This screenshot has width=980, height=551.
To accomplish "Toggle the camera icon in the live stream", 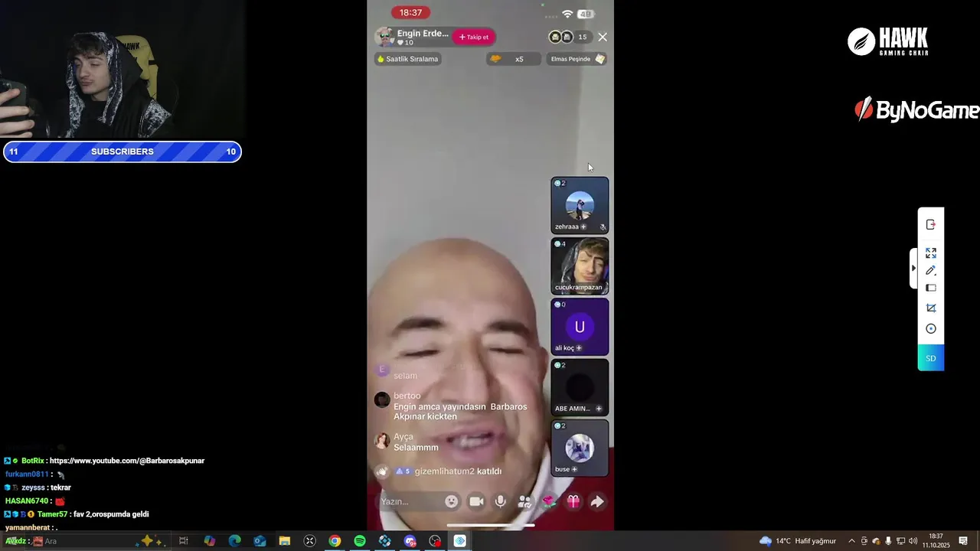I will tap(476, 501).
